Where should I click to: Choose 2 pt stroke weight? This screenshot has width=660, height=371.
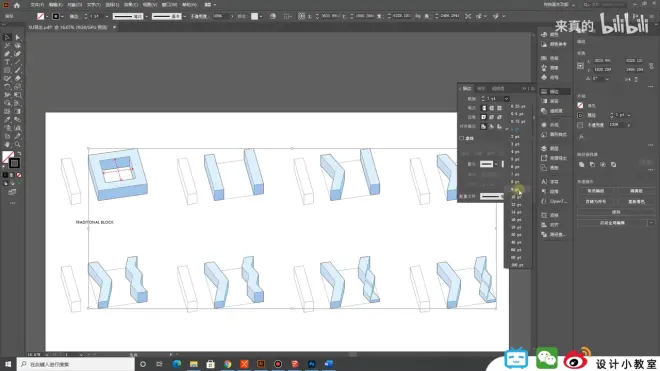516,136
